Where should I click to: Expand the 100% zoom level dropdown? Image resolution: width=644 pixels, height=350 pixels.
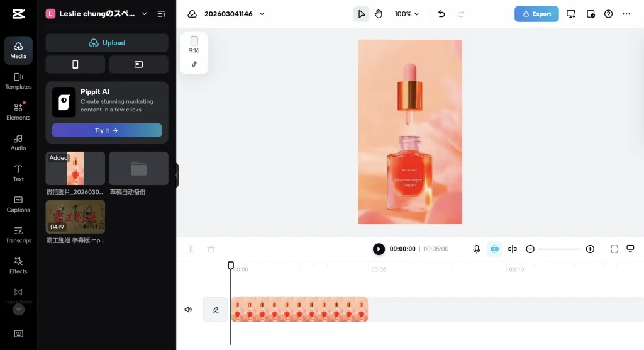point(407,14)
